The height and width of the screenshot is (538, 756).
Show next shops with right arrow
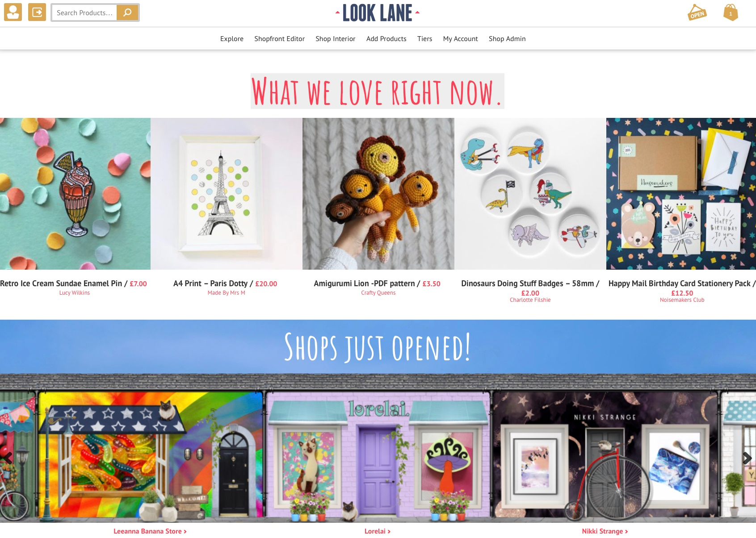coord(747,458)
